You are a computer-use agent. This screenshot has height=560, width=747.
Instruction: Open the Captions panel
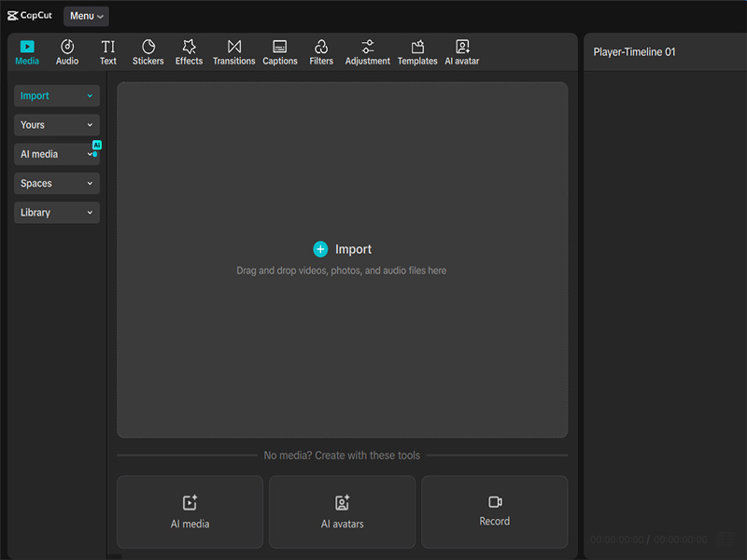280,52
